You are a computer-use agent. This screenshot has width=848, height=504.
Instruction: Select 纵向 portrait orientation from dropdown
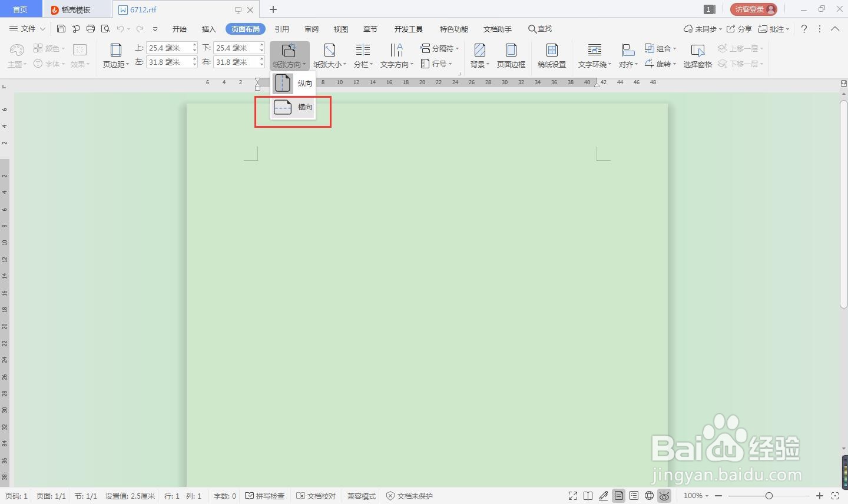click(293, 83)
